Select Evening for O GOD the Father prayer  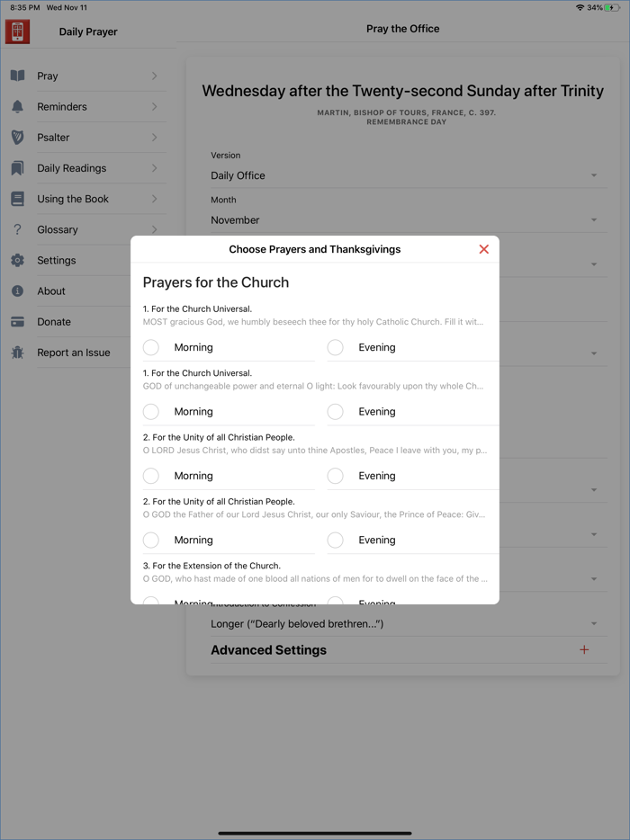[336, 540]
